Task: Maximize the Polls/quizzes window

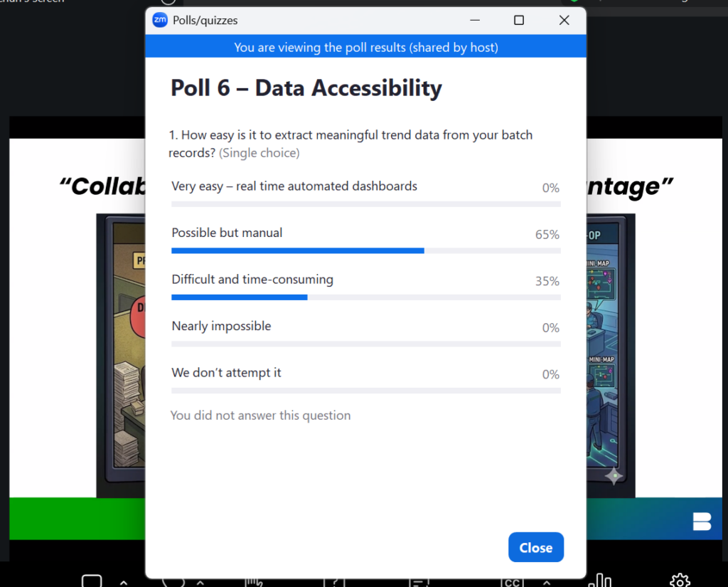Action: pos(519,20)
